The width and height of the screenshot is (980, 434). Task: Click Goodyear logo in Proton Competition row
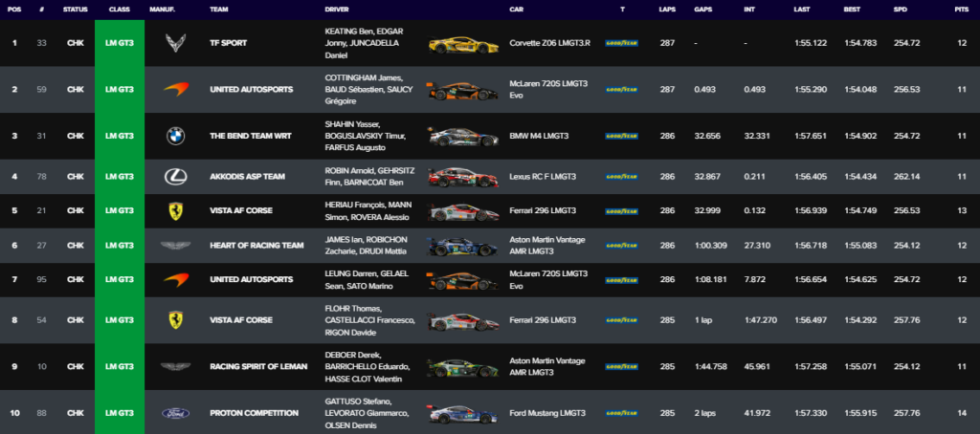621,413
